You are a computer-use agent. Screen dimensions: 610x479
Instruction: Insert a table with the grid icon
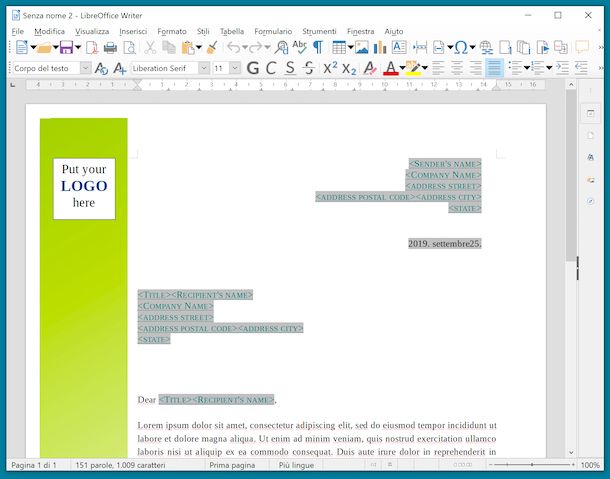(x=339, y=47)
